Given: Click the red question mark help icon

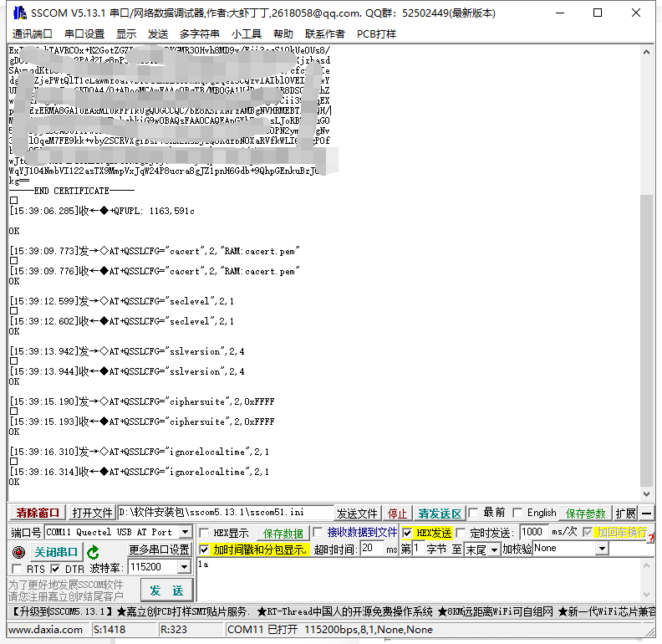Looking at the screenshot, I should (x=651, y=538).
